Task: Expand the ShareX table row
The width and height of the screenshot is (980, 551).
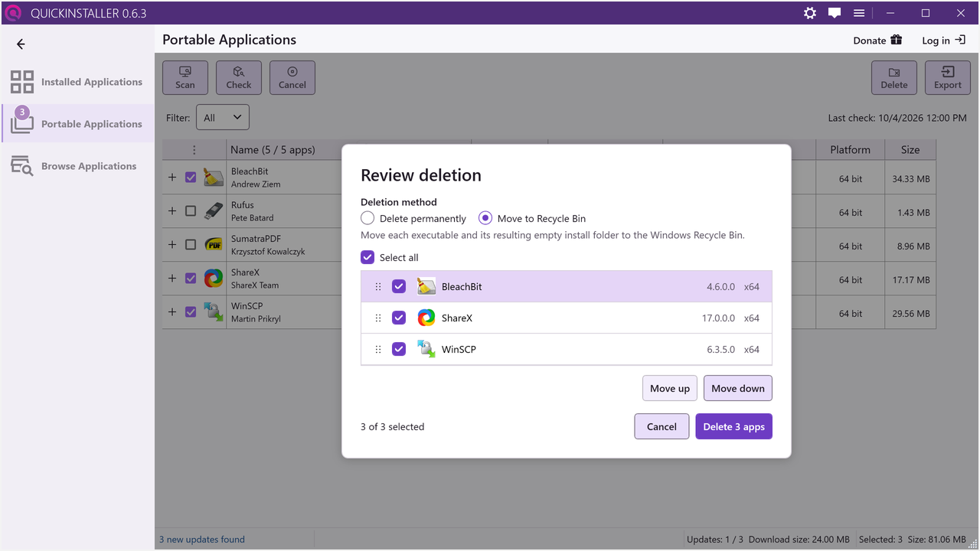Action: (x=172, y=279)
